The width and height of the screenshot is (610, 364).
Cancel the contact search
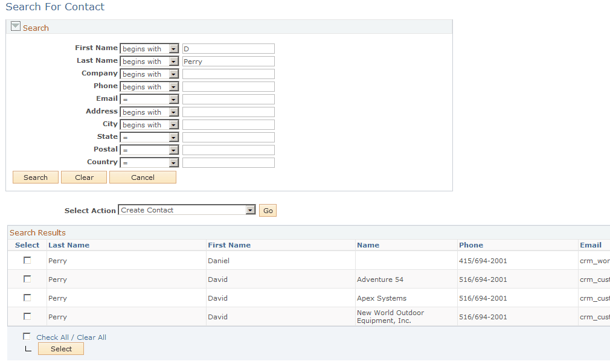(x=143, y=177)
